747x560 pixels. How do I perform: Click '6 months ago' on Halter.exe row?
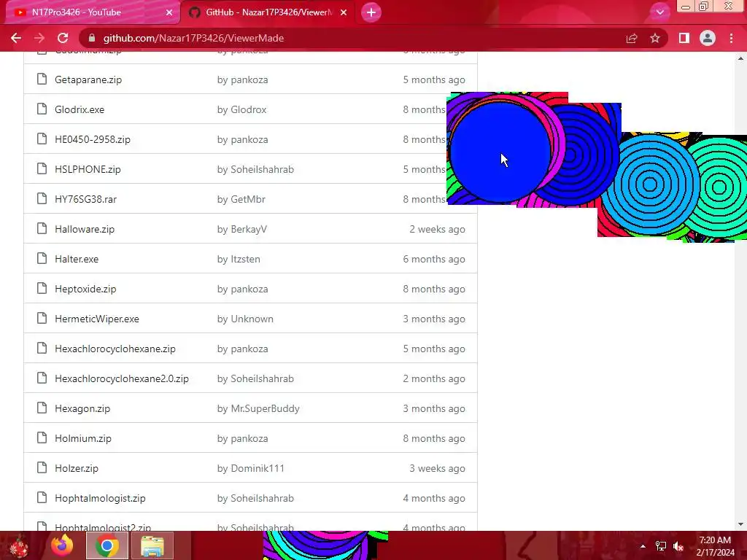434,259
